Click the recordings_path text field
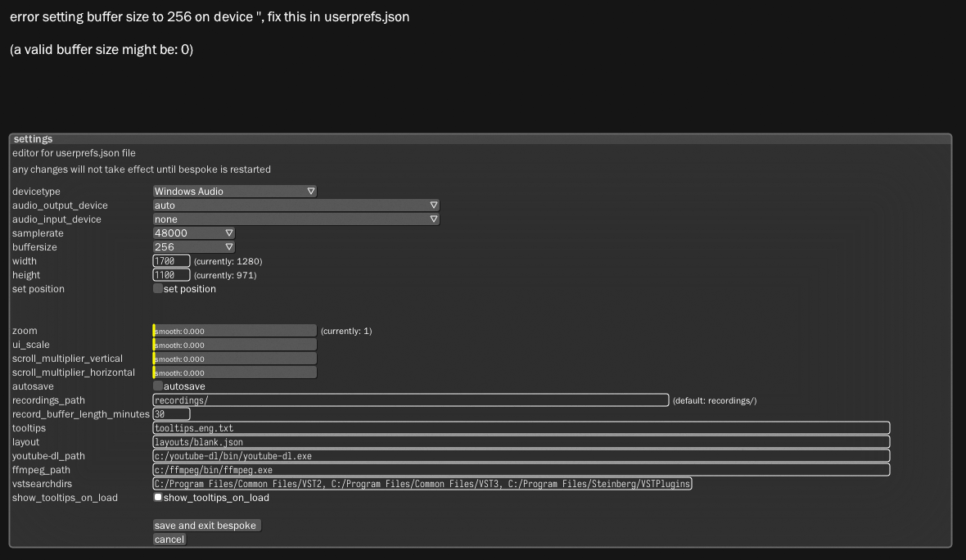The height and width of the screenshot is (560, 966). click(409, 400)
